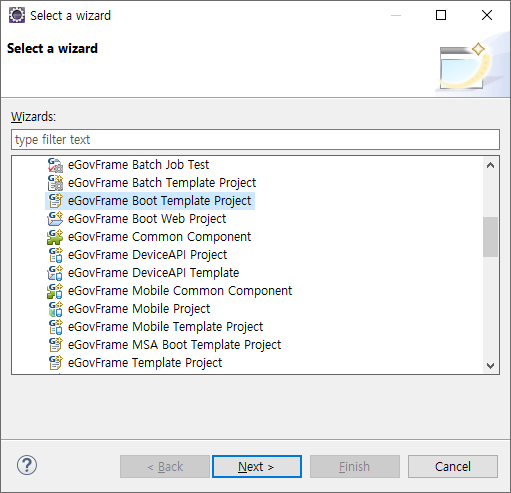
Task: Click the Cancel button
Action: click(x=453, y=467)
